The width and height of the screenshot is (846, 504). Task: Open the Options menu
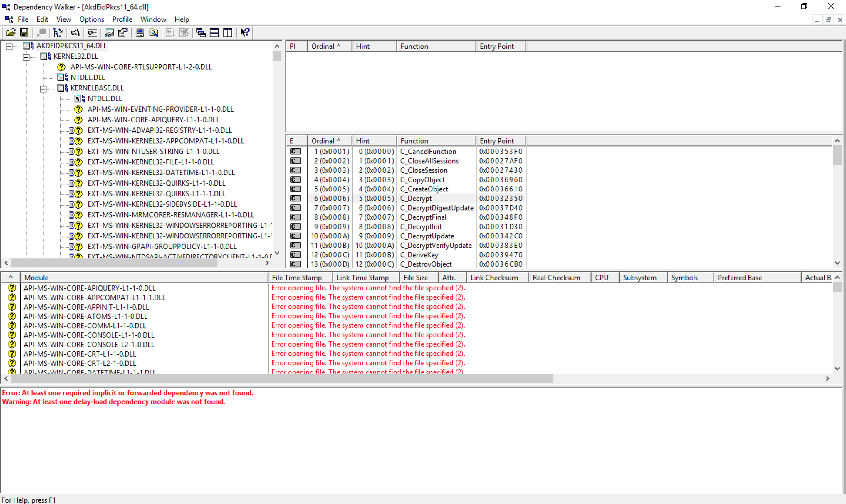click(91, 19)
